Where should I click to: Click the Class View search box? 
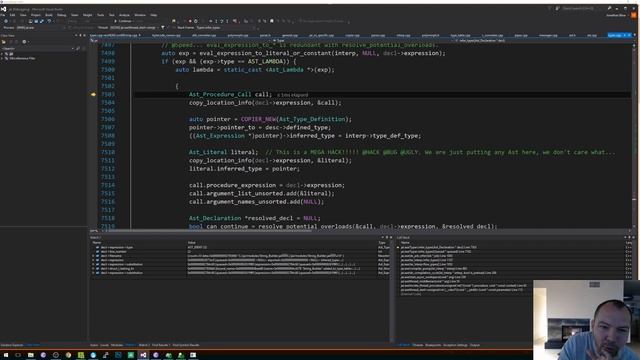(38, 48)
